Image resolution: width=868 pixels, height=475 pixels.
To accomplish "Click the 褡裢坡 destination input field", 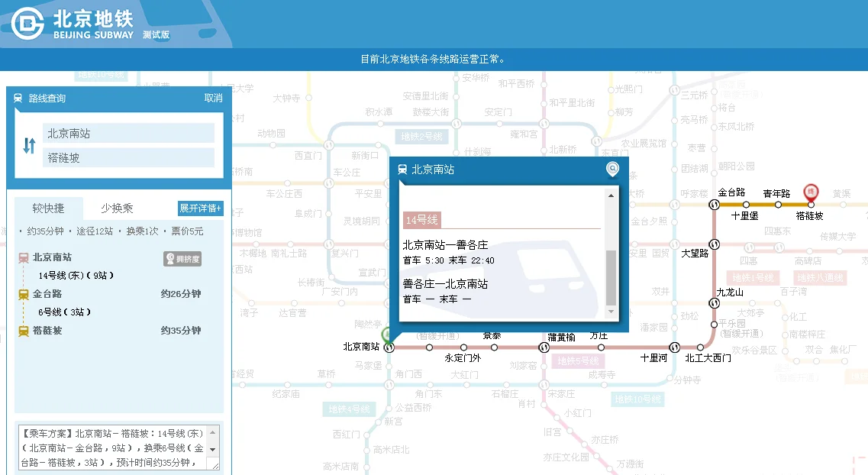I will pyautogui.click(x=128, y=159).
